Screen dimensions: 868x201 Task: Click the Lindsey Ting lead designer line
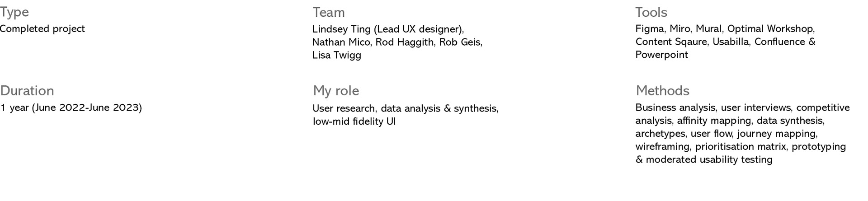388,29
